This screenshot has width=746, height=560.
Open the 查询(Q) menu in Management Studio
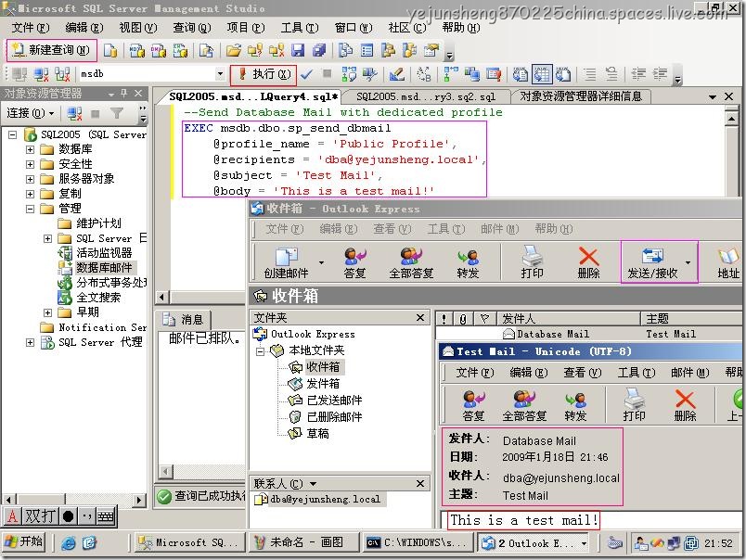pos(192,28)
